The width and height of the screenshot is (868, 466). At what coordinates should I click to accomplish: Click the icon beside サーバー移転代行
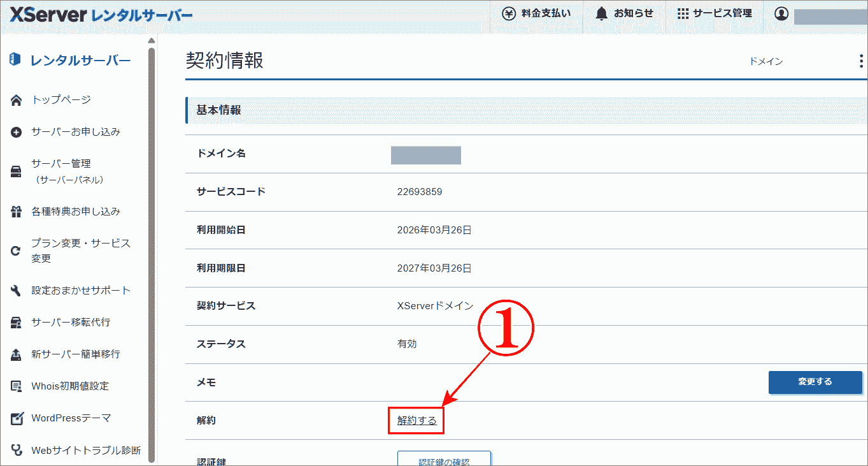(x=17, y=323)
